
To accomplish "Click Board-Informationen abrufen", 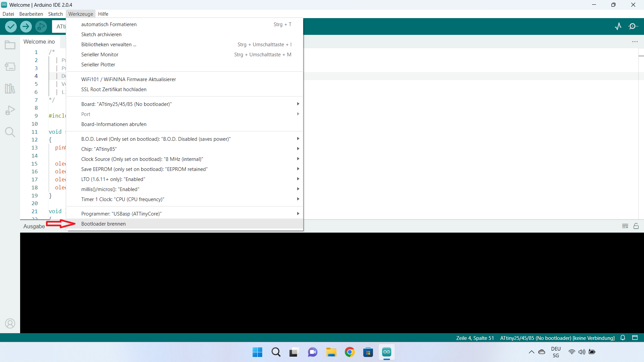I will coord(114,124).
